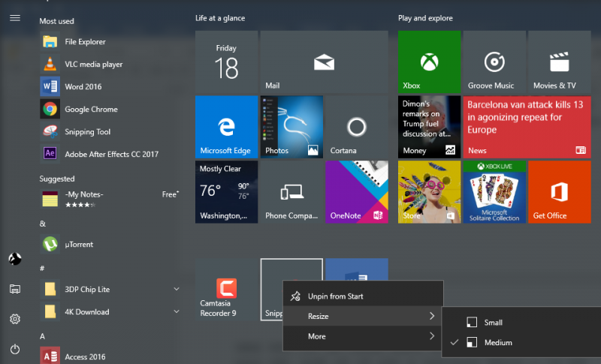This screenshot has height=364, width=601.
Task: Launch the Microsoft Edge tile
Action: (x=226, y=126)
